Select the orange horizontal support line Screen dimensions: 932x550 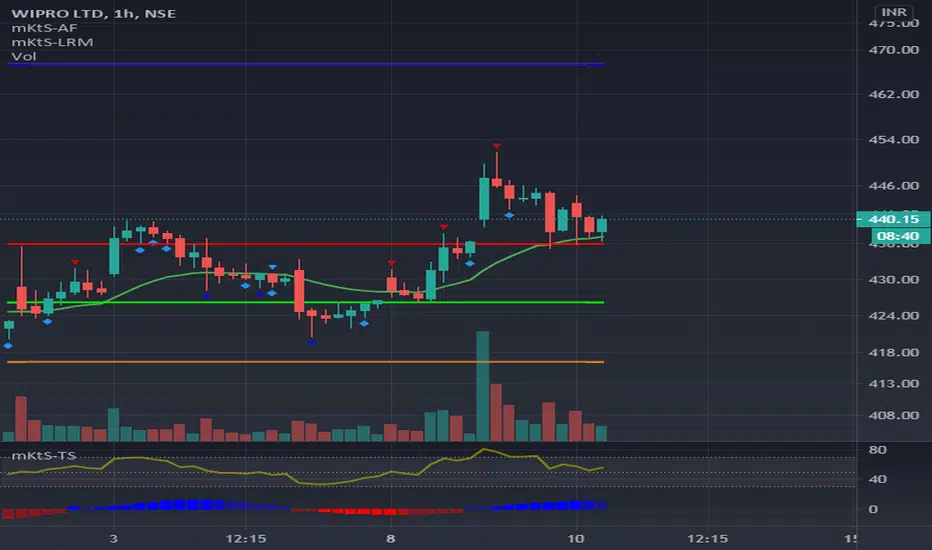click(x=306, y=362)
